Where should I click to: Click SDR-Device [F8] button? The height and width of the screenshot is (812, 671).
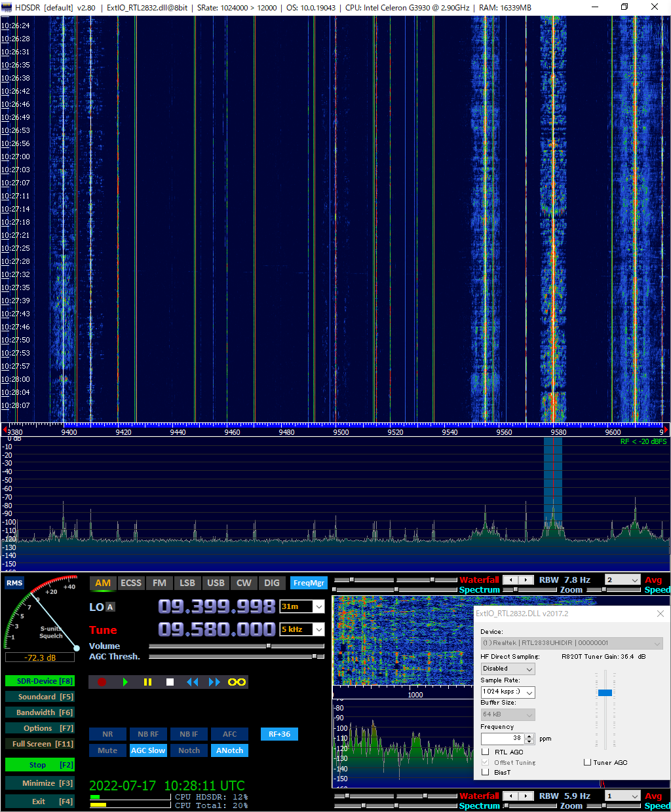pos(40,681)
